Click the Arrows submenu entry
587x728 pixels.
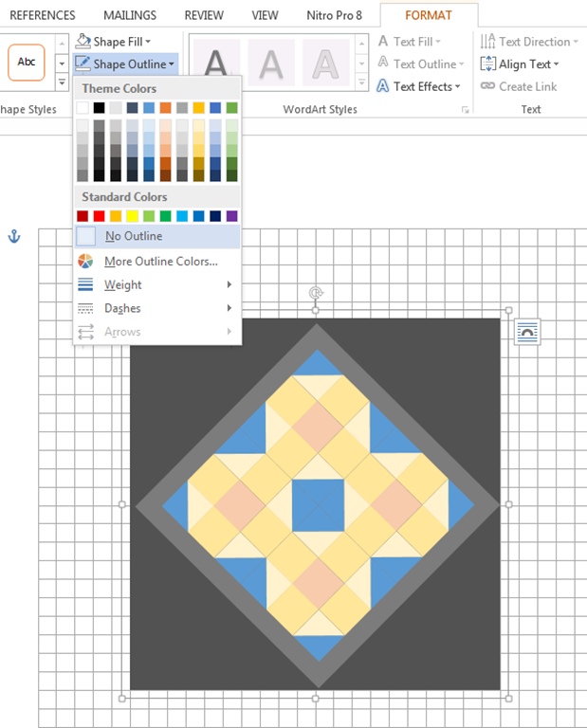point(157,332)
